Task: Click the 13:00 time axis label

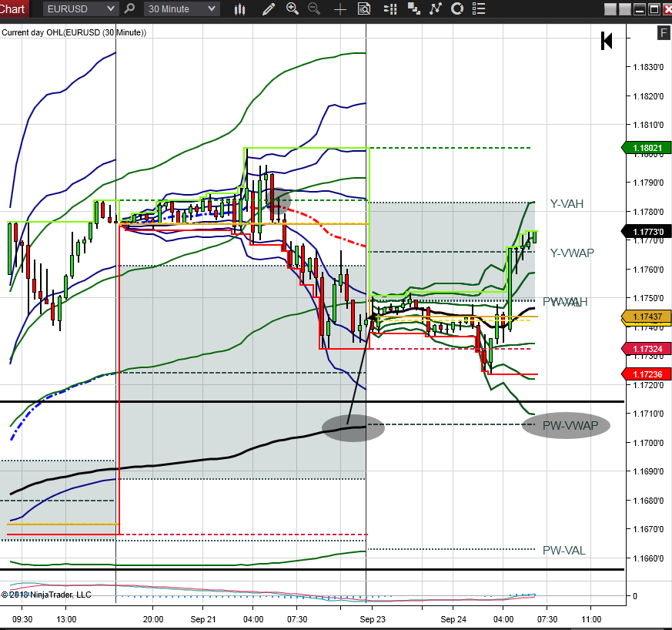Action: pos(66,619)
